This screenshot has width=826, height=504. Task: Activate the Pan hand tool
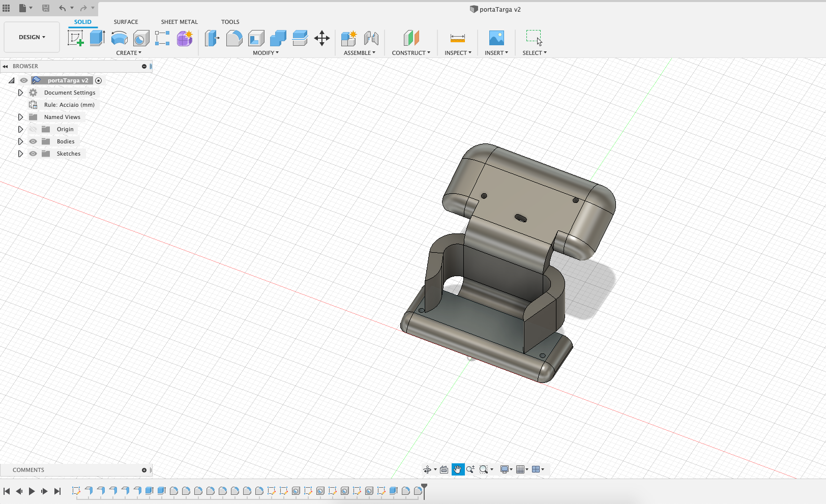pyautogui.click(x=458, y=469)
